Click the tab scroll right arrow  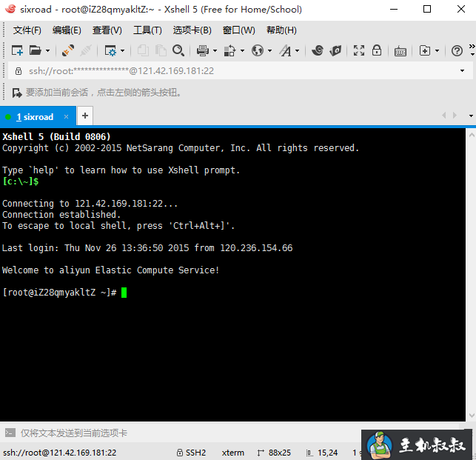click(x=455, y=115)
